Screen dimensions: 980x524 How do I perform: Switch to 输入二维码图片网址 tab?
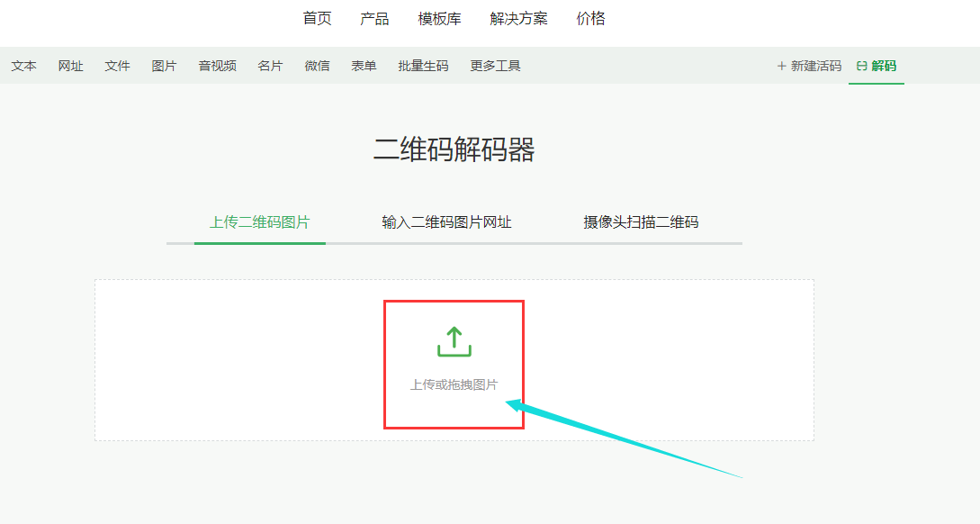tap(447, 222)
